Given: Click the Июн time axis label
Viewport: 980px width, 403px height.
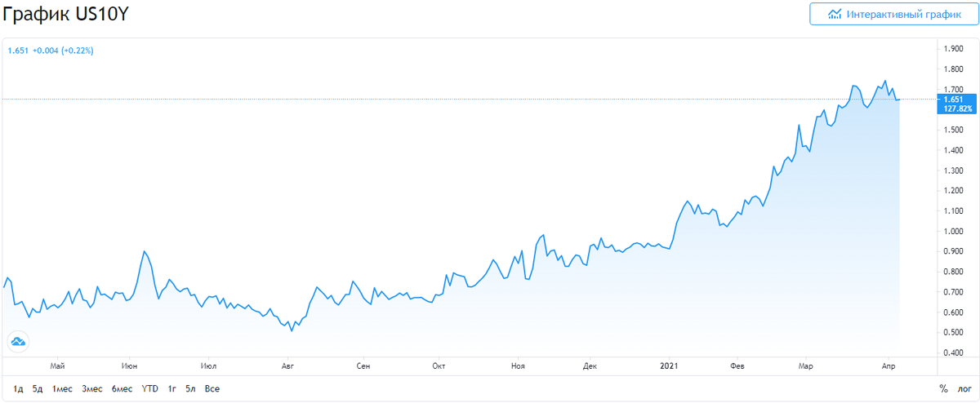Looking at the screenshot, I should (x=128, y=366).
